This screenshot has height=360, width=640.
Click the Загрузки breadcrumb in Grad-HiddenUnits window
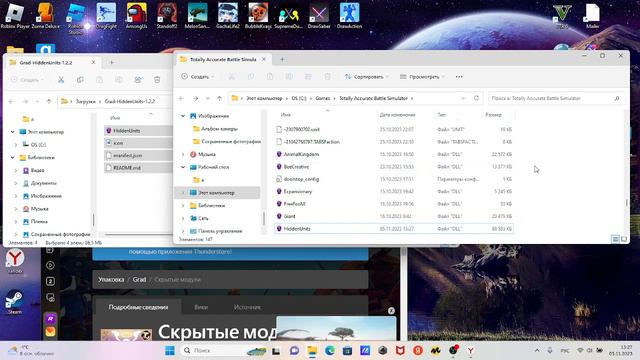pos(86,101)
